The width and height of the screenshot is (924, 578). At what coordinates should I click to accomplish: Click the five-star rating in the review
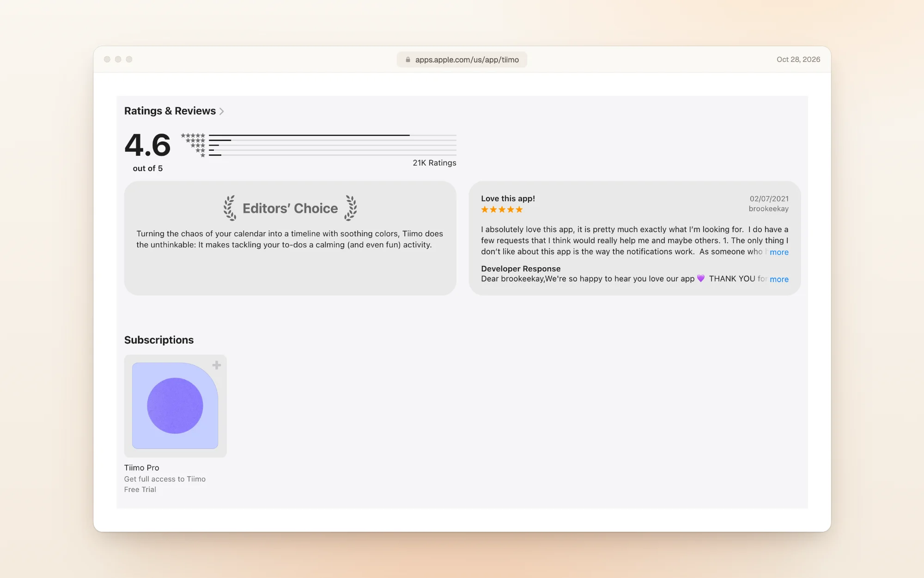tap(502, 209)
